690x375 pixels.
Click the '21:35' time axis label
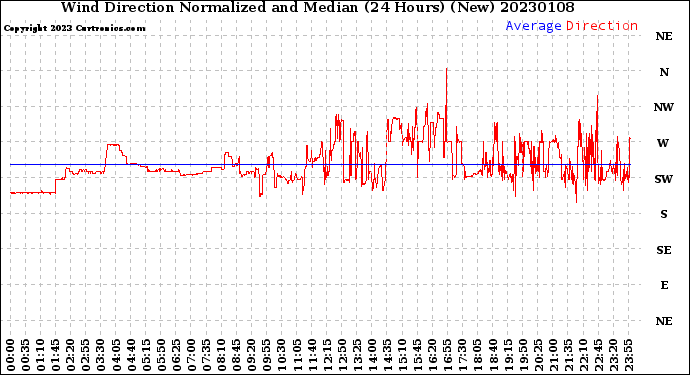567,355
